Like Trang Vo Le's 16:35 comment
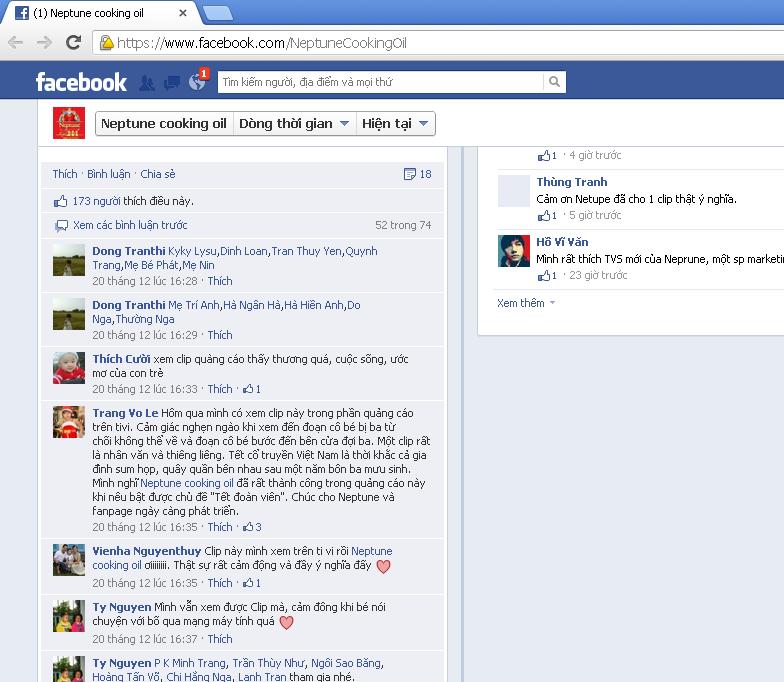This screenshot has width=784, height=682. click(220, 527)
